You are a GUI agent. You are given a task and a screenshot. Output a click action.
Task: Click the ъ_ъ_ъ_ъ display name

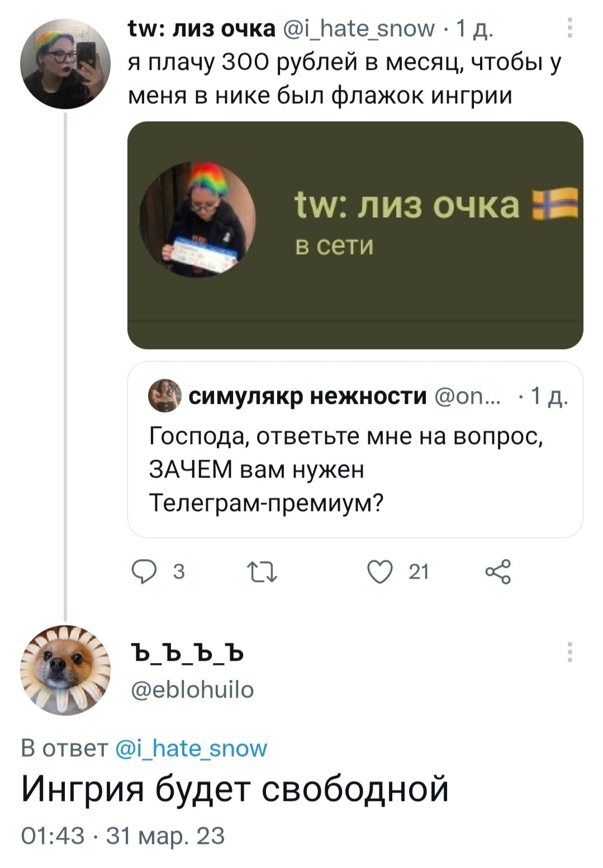coord(187,652)
